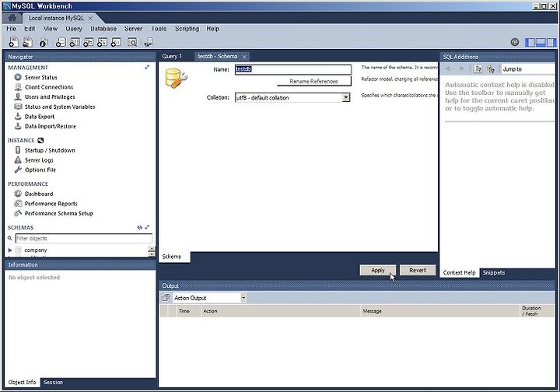Open the Database menu
The image size is (560, 392).
point(103,29)
